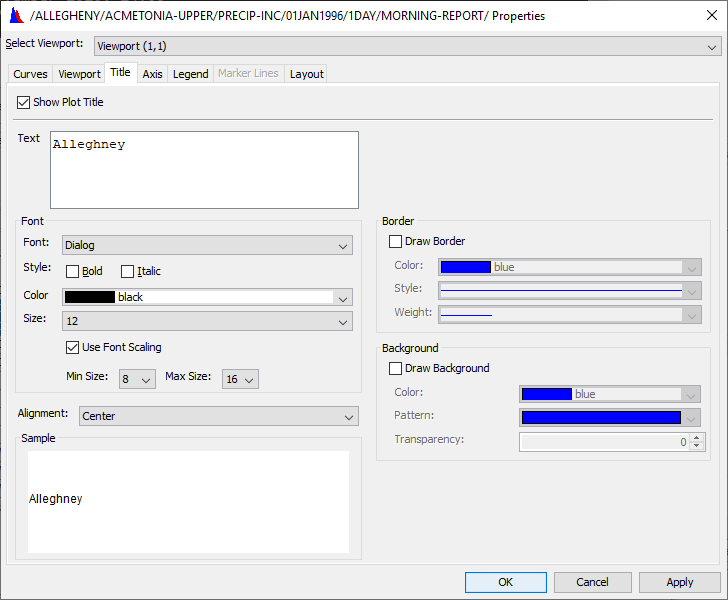Enable the Italic style checkbox
Image resolution: width=728 pixels, height=600 pixels.
tap(128, 271)
